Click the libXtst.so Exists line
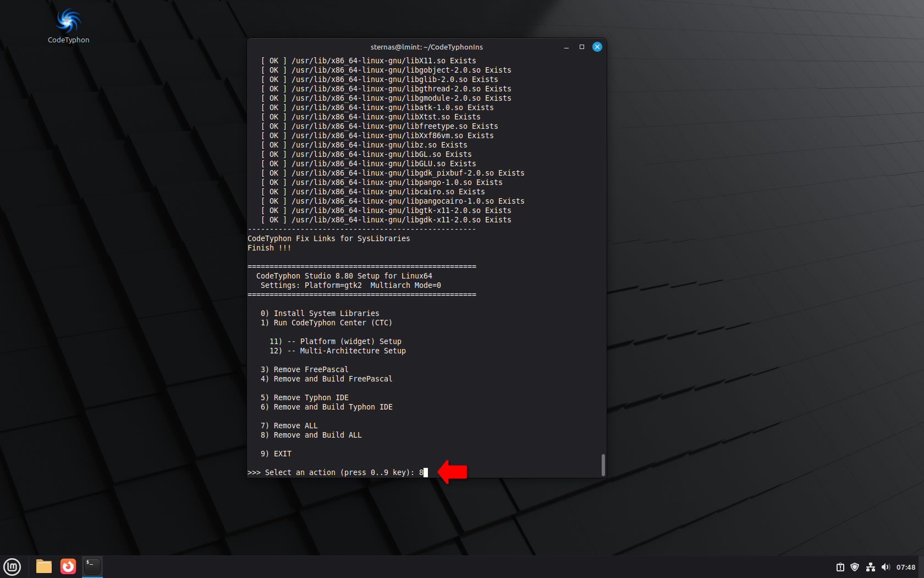 pyautogui.click(x=371, y=117)
